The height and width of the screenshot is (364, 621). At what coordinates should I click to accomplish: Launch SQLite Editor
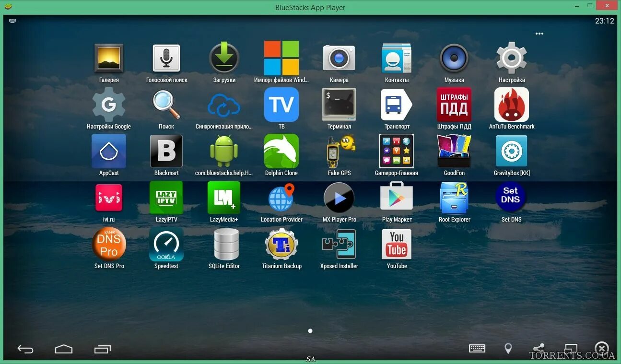(224, 244)
